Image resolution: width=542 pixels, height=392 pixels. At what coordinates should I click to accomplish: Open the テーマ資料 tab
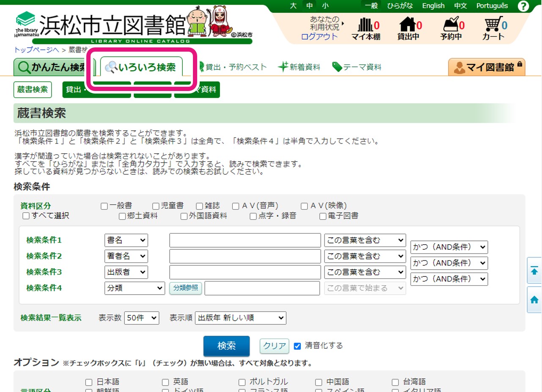pos(357,67)
